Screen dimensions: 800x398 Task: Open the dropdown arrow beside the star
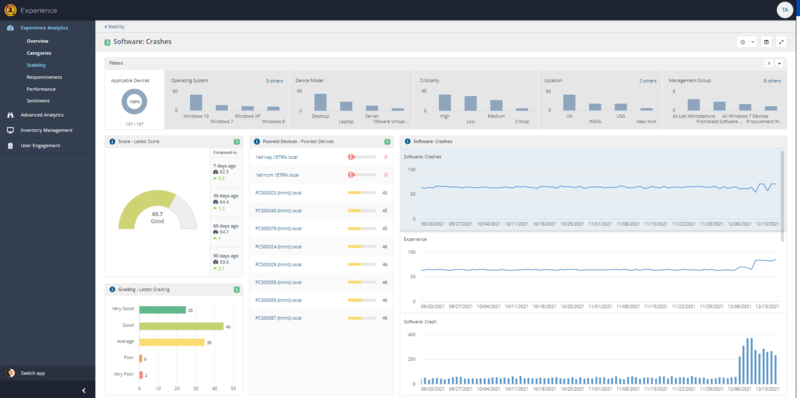[x=753, y=42]
